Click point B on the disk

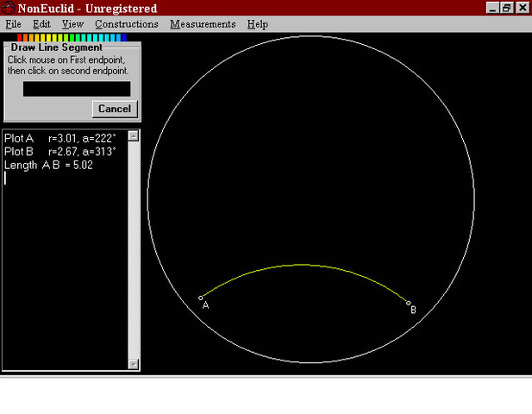(x=408, y=303)
